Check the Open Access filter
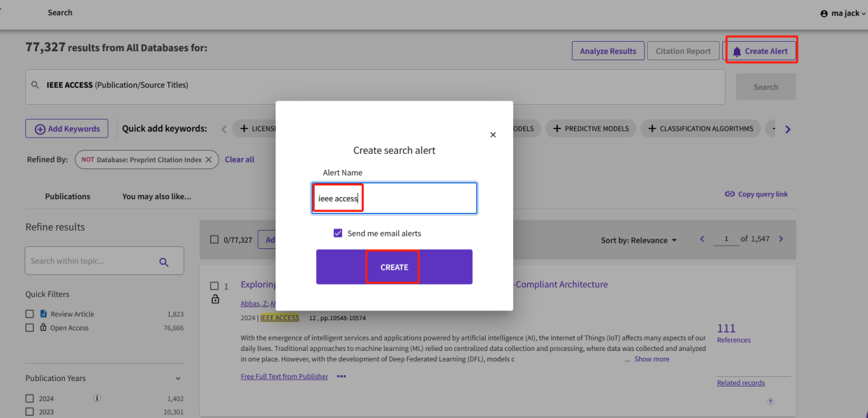This screenshot has width=868, height=418. (29, 328)
